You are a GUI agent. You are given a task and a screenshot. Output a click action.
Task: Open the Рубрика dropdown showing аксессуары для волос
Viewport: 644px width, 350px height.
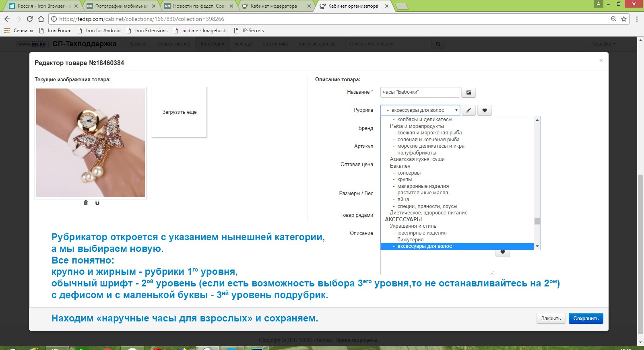point(420,110)
